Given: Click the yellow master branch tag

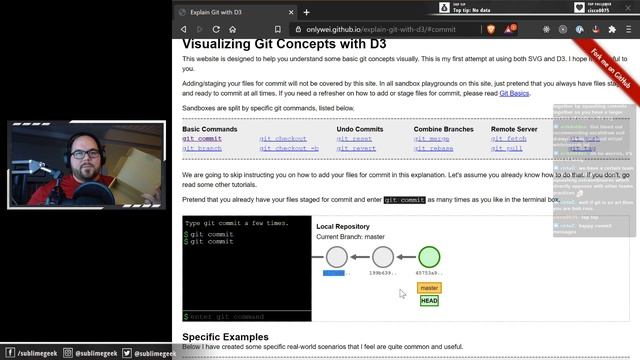Looking at the screenshot, I should pos(429,288).
